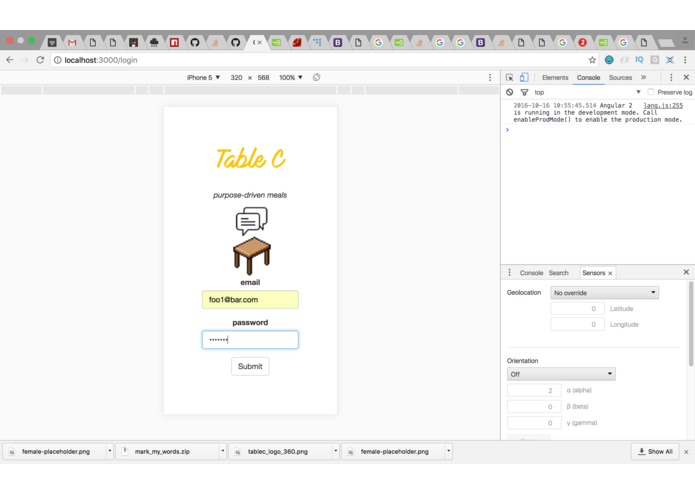Click the beta orientation input
695x494 pixels.
[x=534, y=407]
